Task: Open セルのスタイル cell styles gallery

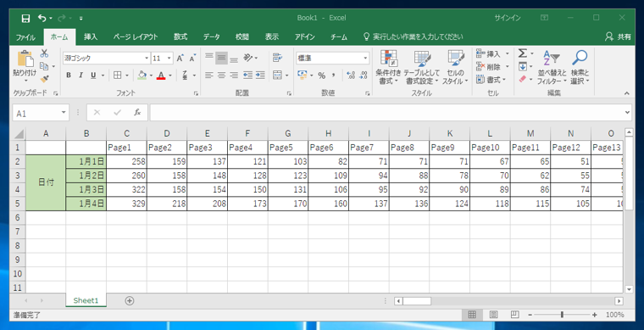Action: (x=455, y=68)
